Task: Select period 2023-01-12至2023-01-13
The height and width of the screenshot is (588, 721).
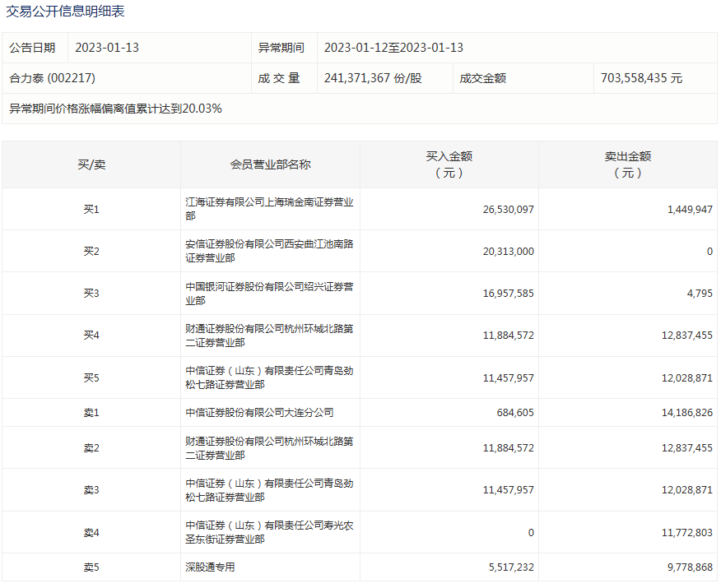Action: click(393, 48)
